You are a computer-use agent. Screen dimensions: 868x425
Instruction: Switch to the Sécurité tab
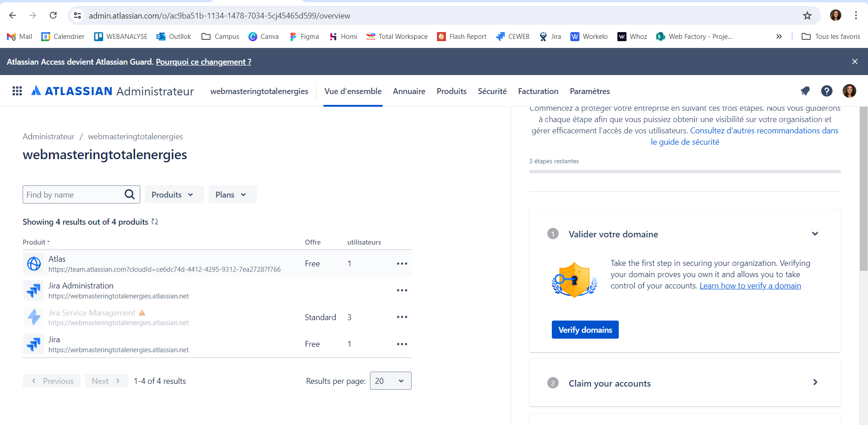click(x=492, y=91)
